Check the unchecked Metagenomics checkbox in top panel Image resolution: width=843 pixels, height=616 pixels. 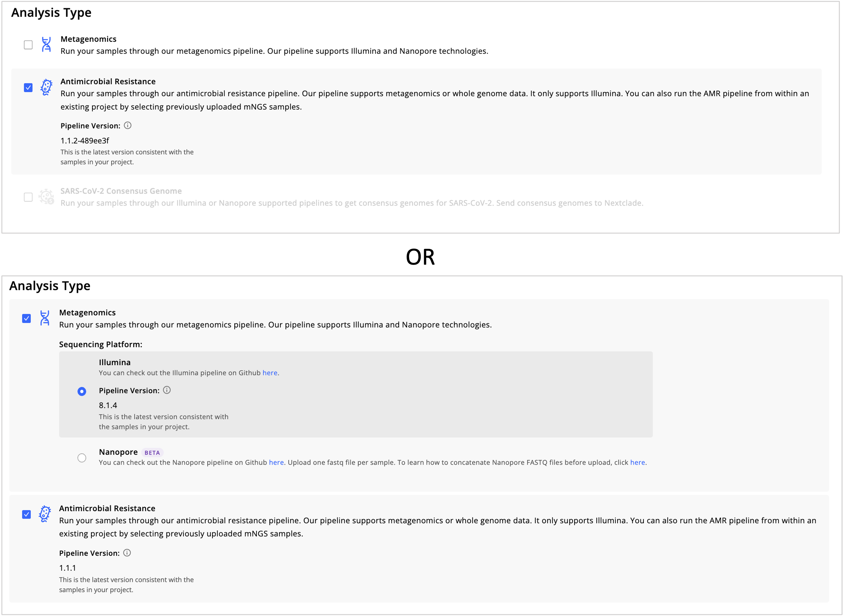[28, 45]
